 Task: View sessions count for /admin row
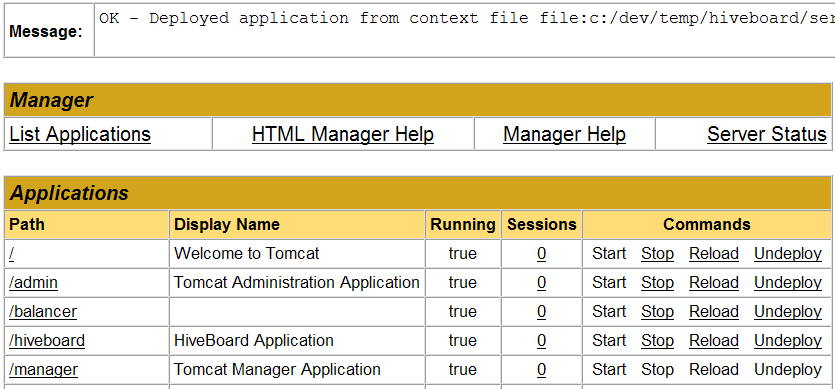point(542,282)
